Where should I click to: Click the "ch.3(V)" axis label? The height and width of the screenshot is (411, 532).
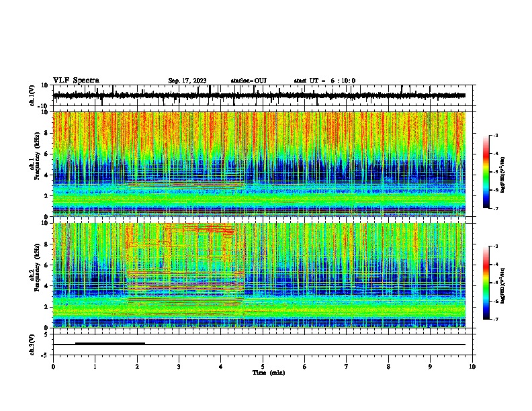click(x=32, y=345)
